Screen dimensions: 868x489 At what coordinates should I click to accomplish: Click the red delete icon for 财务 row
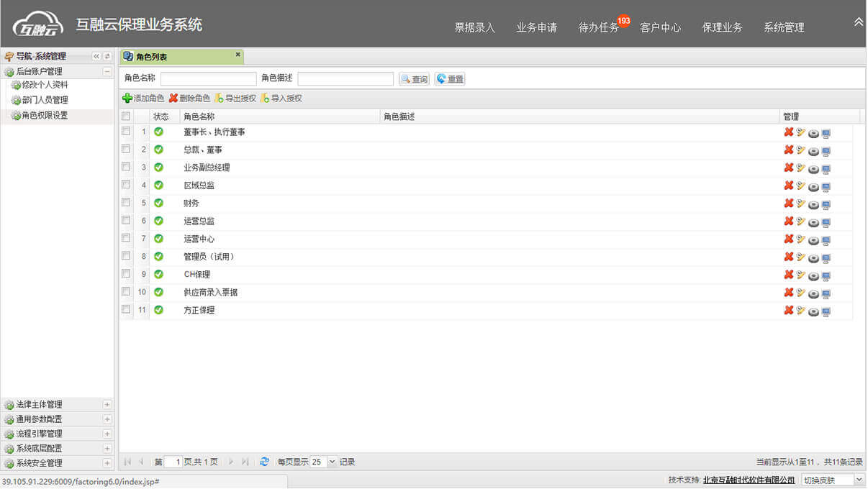coord(788,204)
